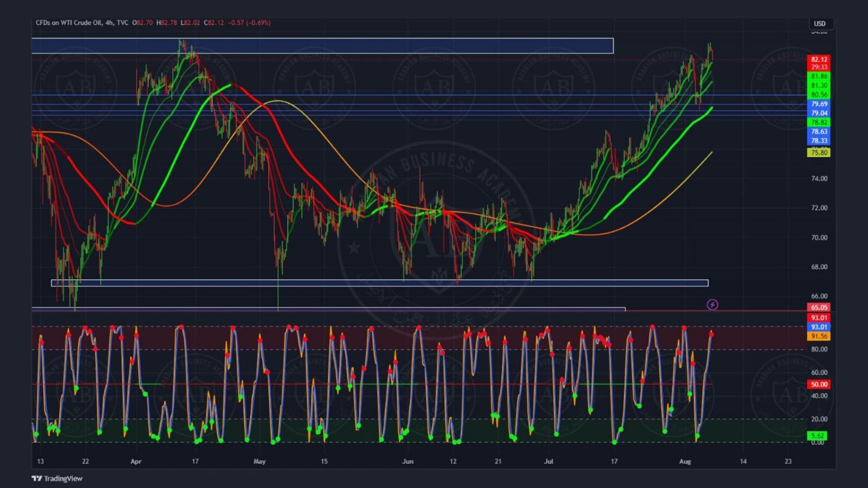Click the purple lightning bolt event icon
This screenshot has height=488, width=868.
point(712,305)
